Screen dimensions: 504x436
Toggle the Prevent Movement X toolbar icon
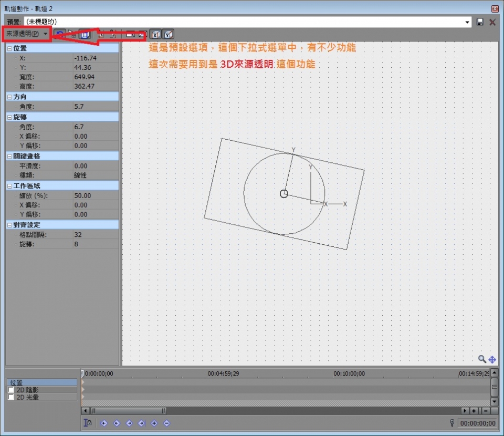[x=103, y=34]
